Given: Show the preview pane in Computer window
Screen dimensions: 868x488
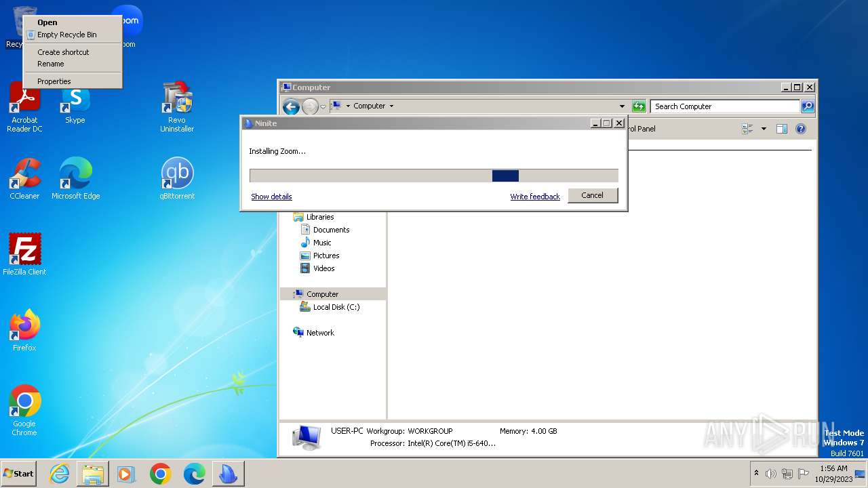Looking at the screenshot, I should [781, 129].
